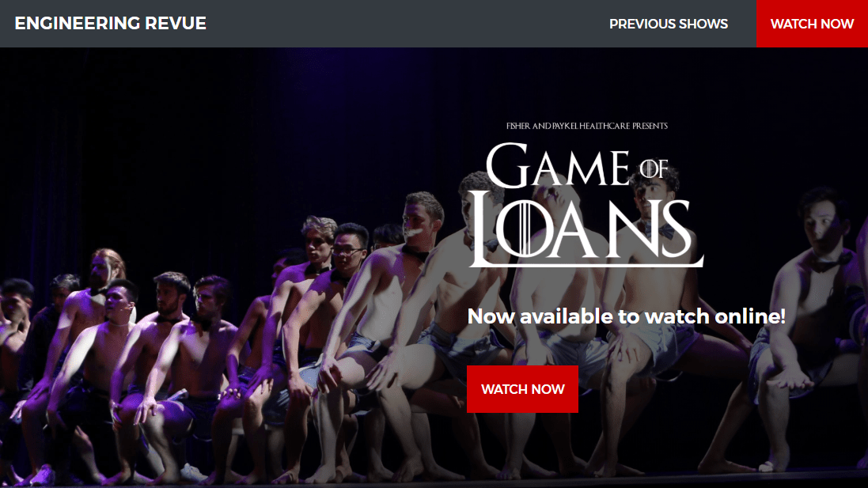Click the small OF in the logo
The width and height of the screenshot is (868, 488).
click(x=654, y=168)
